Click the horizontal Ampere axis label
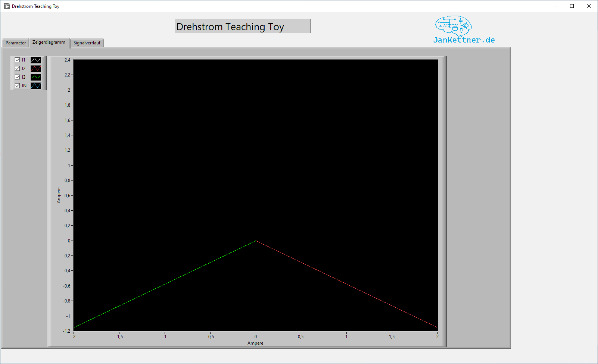598x364 pixels. [x=255, y=343]
